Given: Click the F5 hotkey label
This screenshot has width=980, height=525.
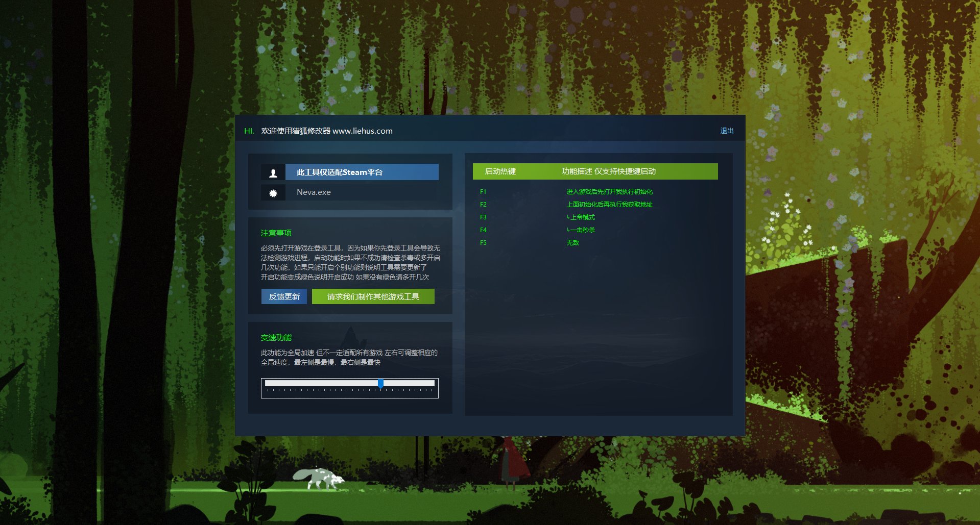Looking at the screenshot, I should [483, 243].
